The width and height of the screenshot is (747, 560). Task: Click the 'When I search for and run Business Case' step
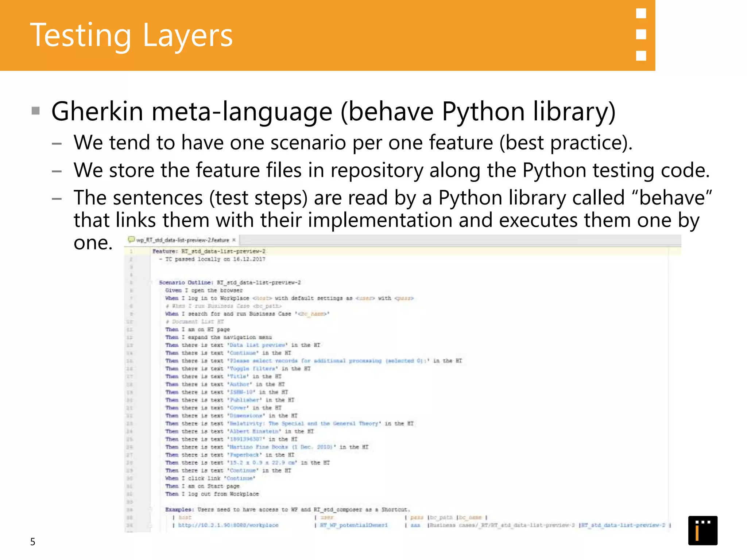247,314
